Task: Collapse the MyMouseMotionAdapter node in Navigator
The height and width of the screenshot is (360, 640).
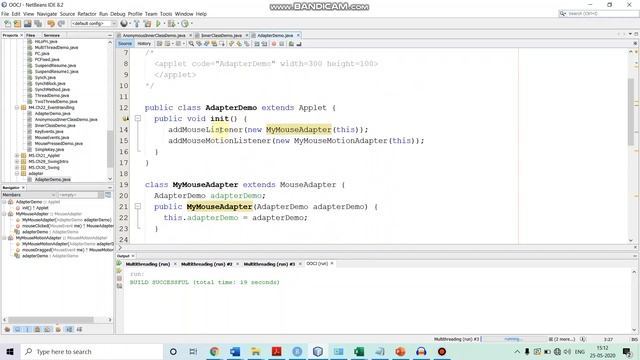Action: click(x=4, y=238)
